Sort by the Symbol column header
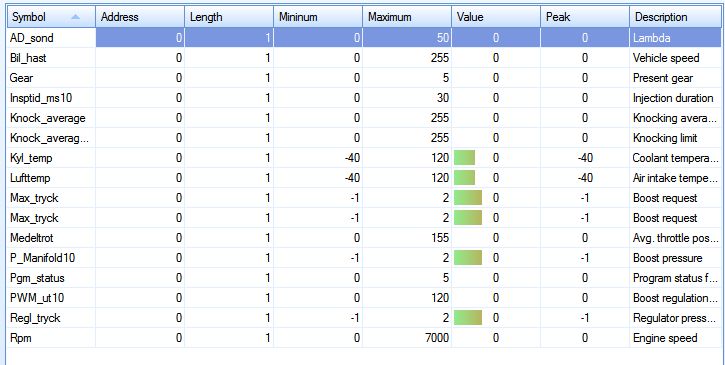725x365 pixels. (x=51, y=17)
